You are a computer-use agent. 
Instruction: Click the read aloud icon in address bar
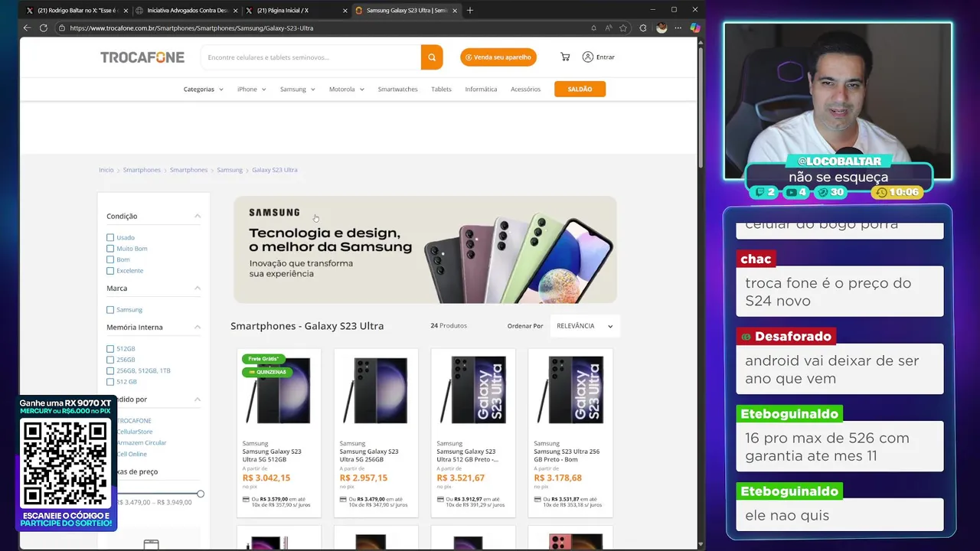pos(609,28)
